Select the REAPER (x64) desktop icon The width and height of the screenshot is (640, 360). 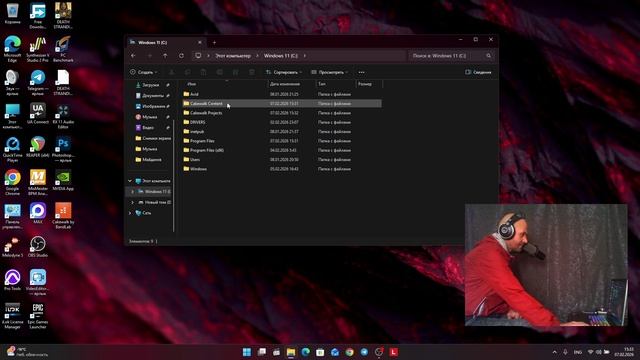(38, 147)
